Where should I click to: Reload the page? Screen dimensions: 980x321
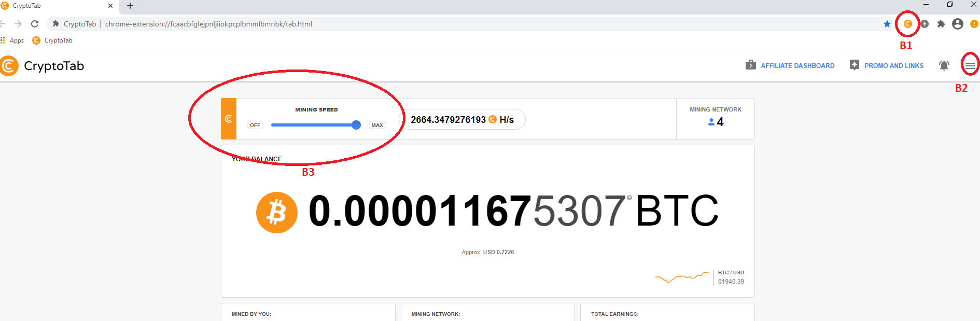click(x=35, y=24)
